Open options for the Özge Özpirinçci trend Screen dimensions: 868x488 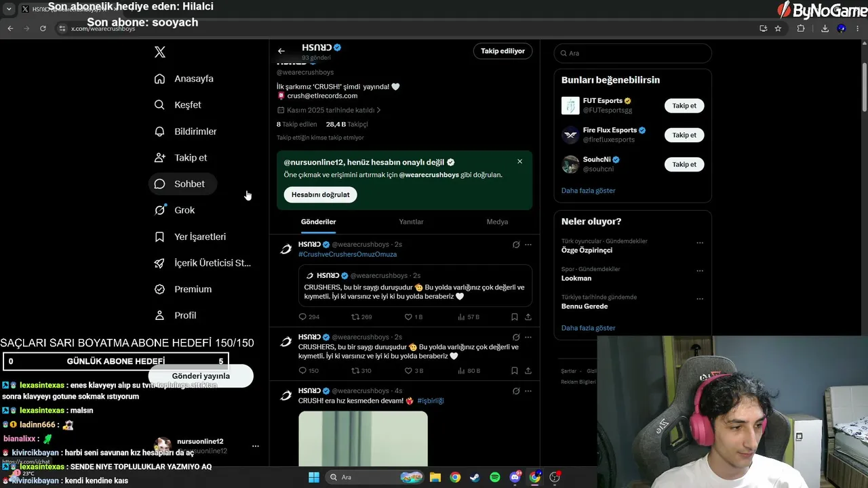click(700, 243)
